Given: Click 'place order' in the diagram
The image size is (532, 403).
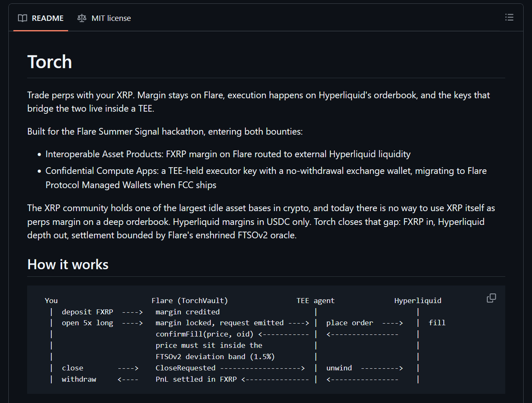Looking at the screenshot, I should pyautogui.click(x=350, y=323).
